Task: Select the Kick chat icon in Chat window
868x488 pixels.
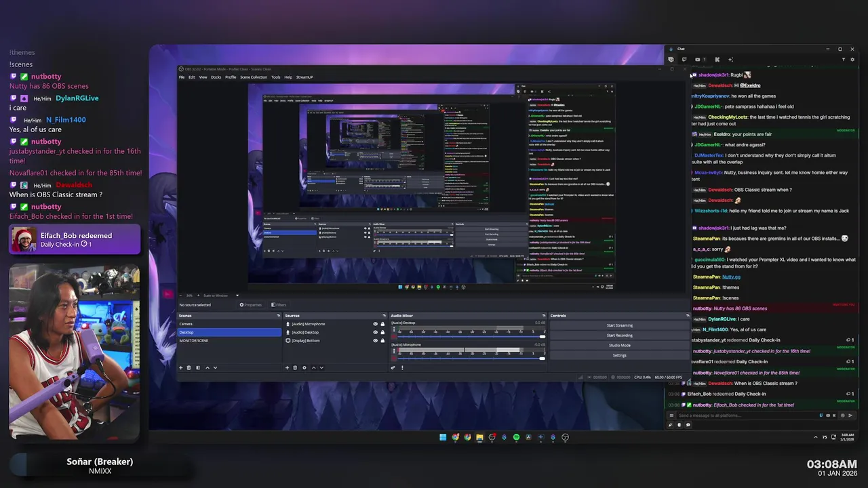Action: [717, 60]
